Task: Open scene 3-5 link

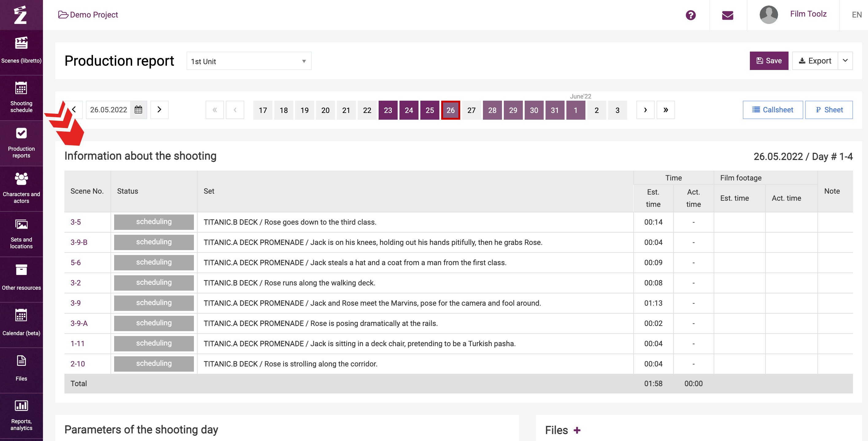Action: (x=75, y=222)
